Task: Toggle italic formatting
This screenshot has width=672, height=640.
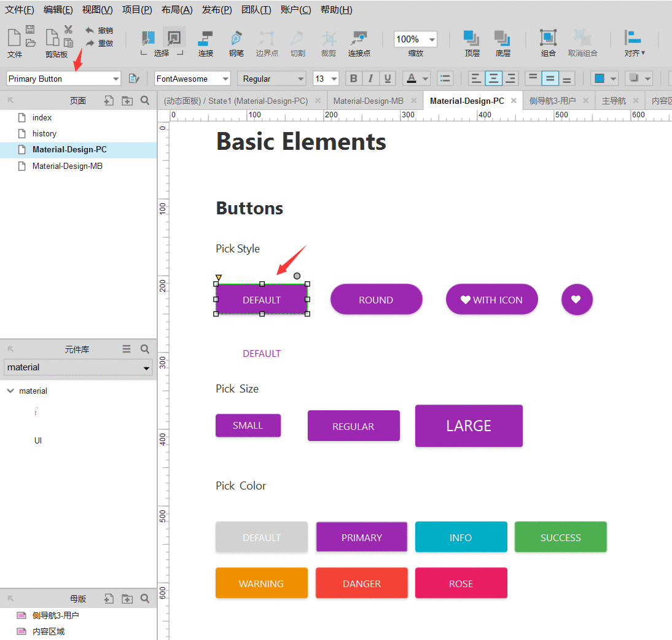Action: coord(371,79)
